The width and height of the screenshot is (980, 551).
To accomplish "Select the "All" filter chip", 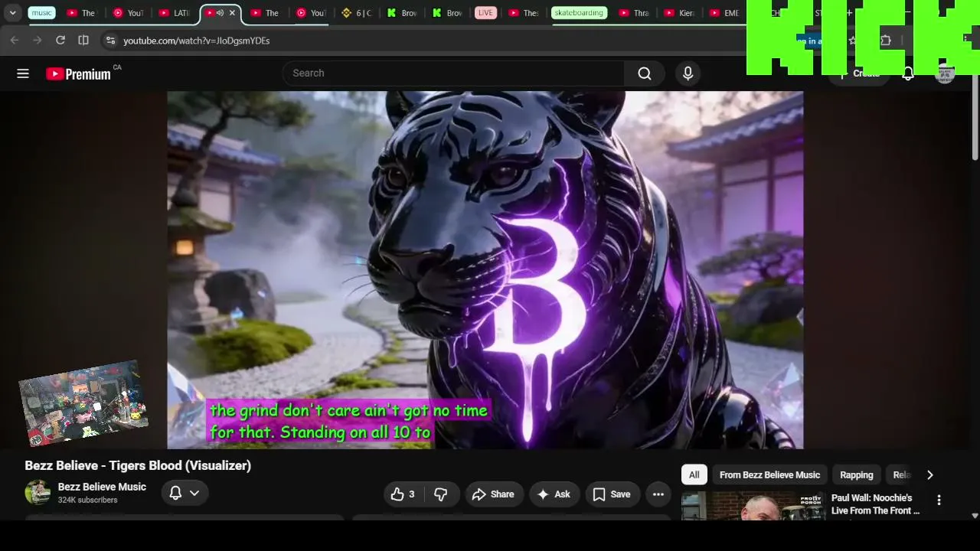I will pyautogui.click(x=694, y=475).
